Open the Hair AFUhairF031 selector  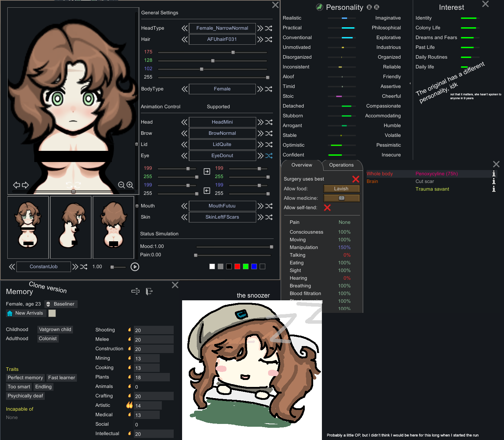[222, 39]
